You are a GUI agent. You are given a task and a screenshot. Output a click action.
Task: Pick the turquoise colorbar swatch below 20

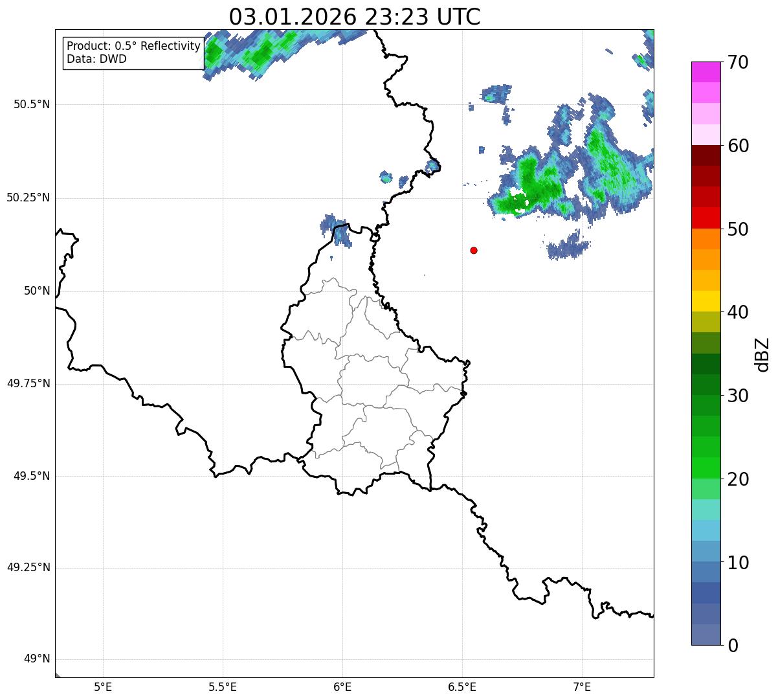coord(706,510)
